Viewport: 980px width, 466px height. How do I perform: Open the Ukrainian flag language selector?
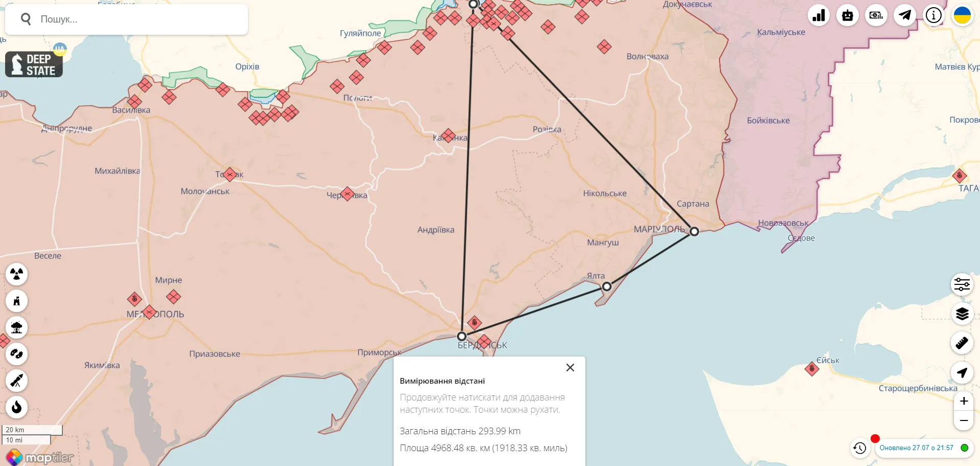pyautogui.click(x=962, y=15)
